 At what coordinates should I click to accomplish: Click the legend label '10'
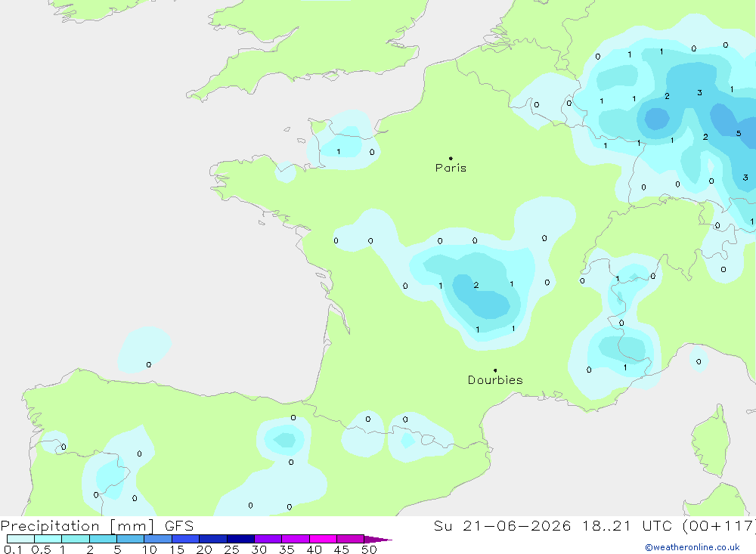click(x=150, y=549)
